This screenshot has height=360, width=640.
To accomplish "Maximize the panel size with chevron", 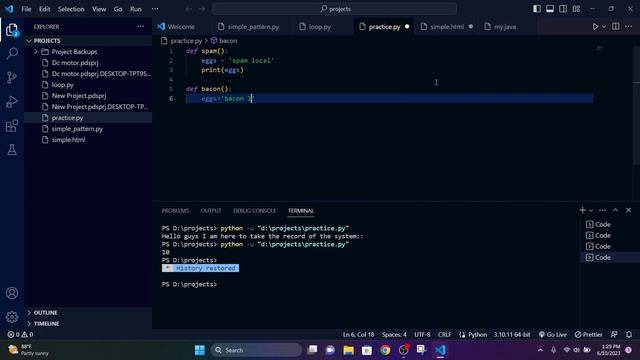I will tap(616, 210).
